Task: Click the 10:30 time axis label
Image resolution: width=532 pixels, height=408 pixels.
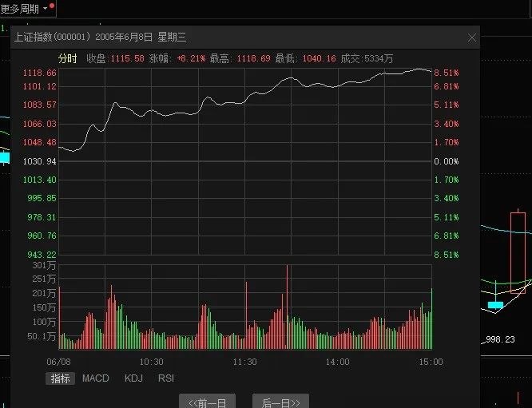Action: [151, 362]
